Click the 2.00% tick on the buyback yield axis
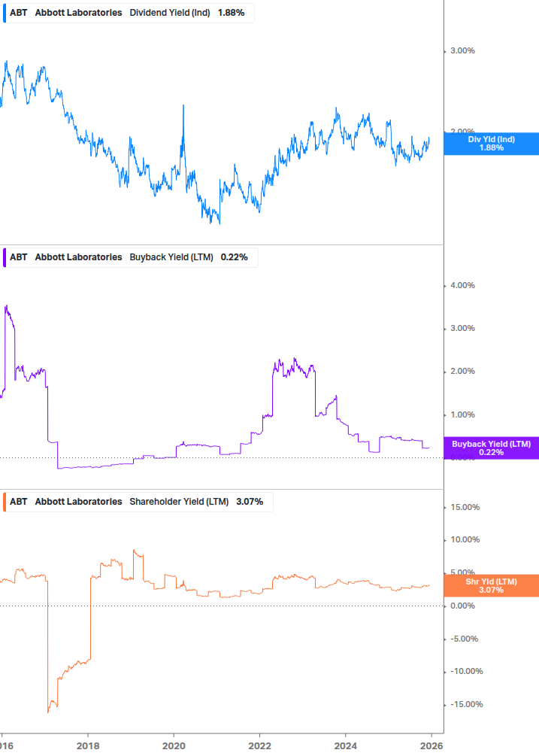 (462, 372)
